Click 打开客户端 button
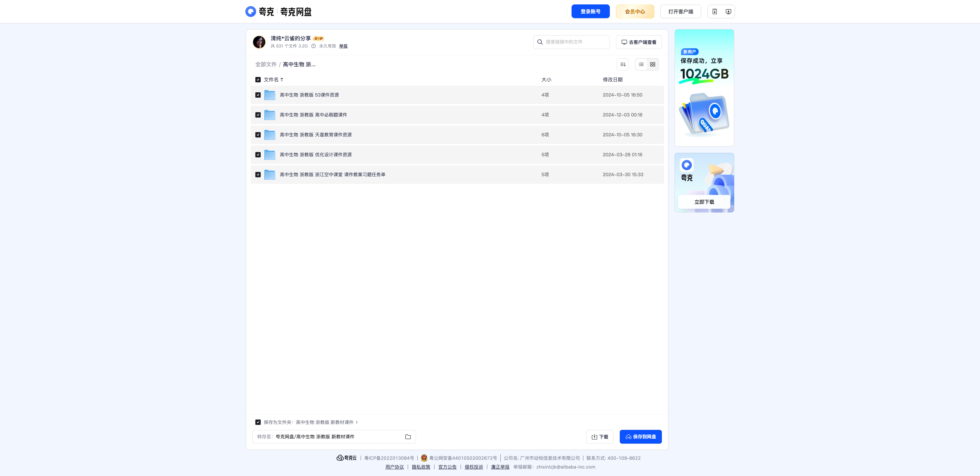The width and height of the screenshot is (980, 476). click(681, 11)
